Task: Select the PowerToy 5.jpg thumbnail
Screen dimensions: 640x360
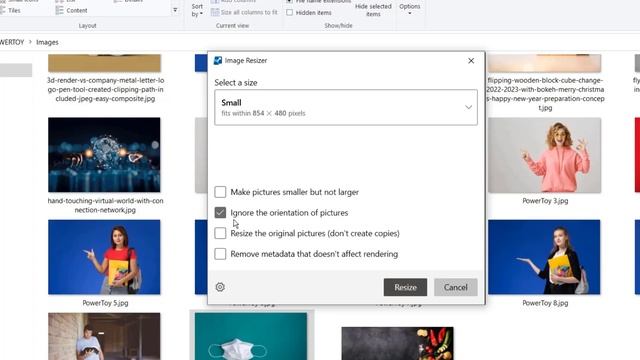Action: 104,257
